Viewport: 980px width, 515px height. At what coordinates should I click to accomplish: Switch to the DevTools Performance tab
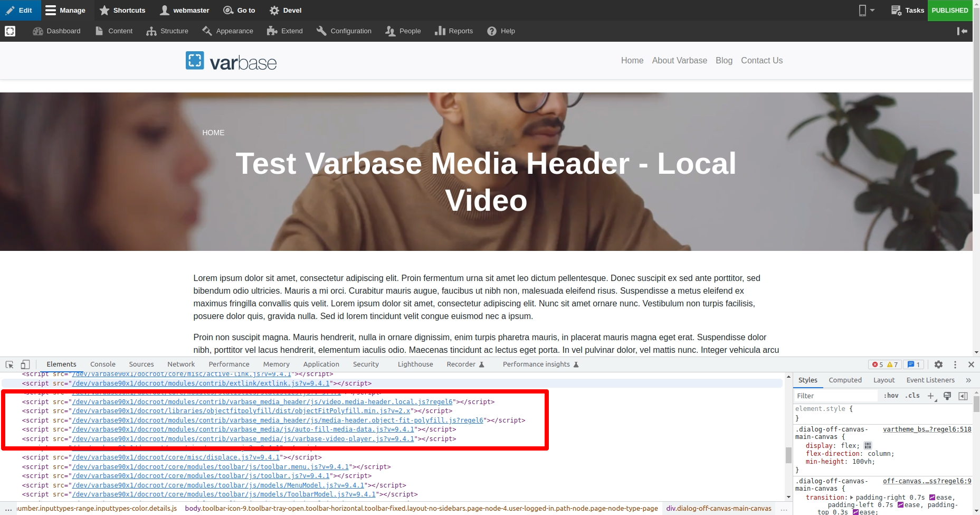tap(229, 364)
